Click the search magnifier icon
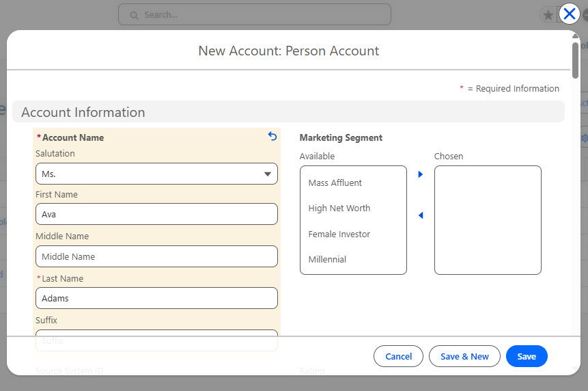Screen dimensions: 588x391 pos(134,15)
